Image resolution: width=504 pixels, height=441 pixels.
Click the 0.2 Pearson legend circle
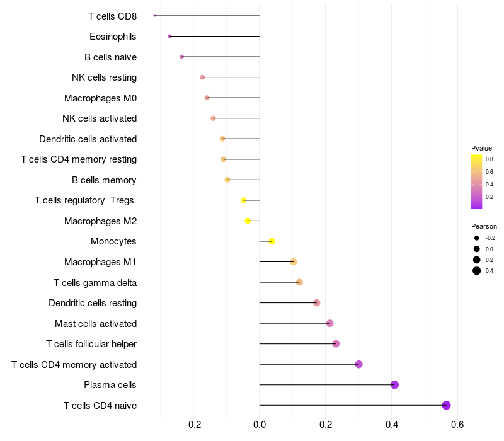pos(477,260)
